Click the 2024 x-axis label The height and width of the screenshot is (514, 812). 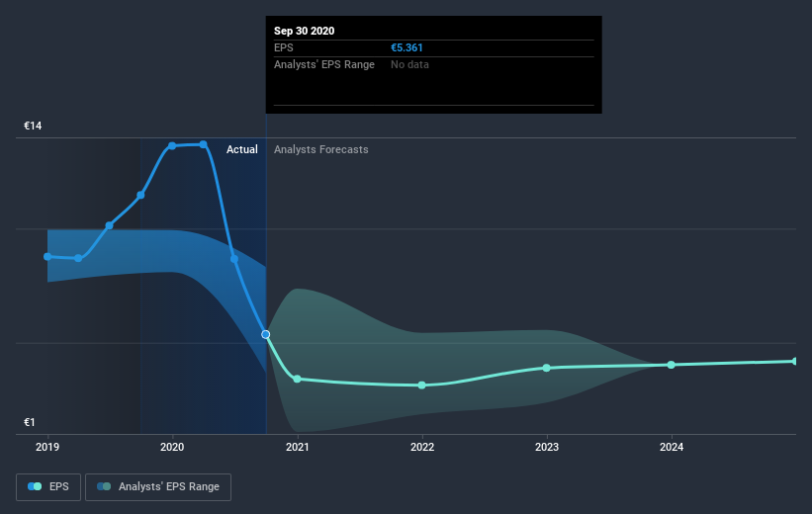tap(672, 447)
